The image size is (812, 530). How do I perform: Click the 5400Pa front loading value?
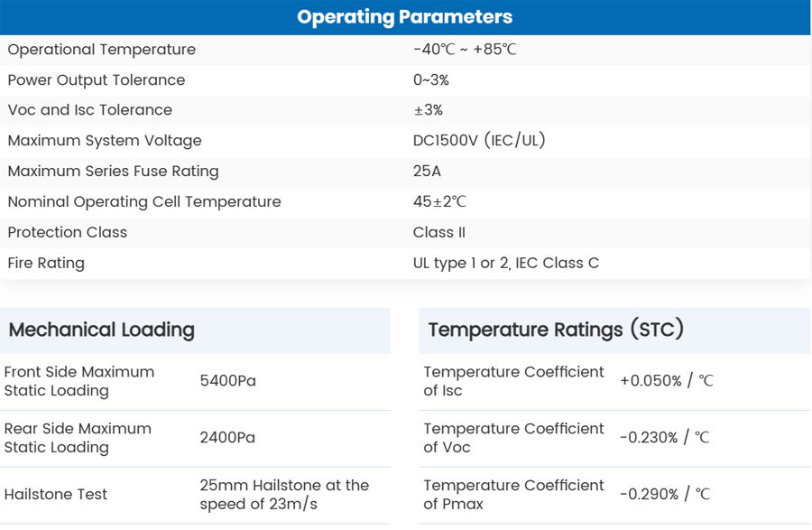coord(227,381)
